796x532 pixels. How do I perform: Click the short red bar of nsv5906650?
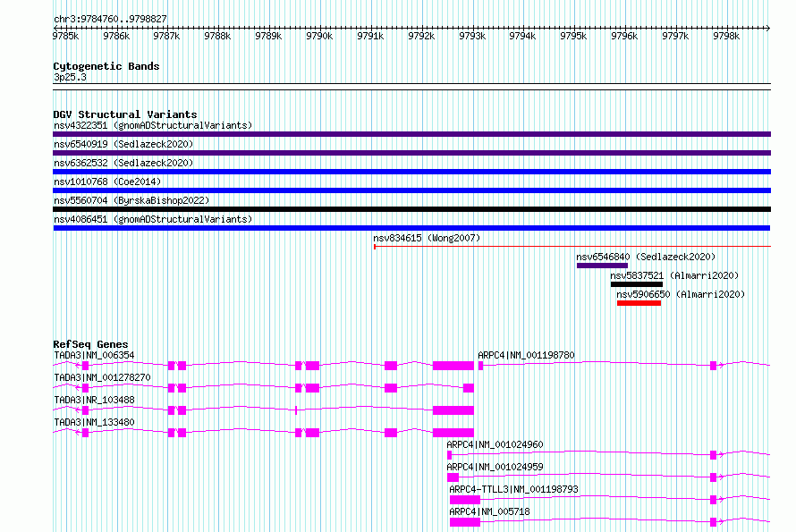pos(639,303)
